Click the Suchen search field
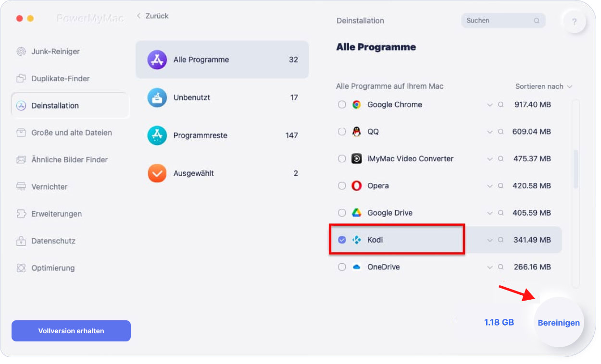 point(503,21)
